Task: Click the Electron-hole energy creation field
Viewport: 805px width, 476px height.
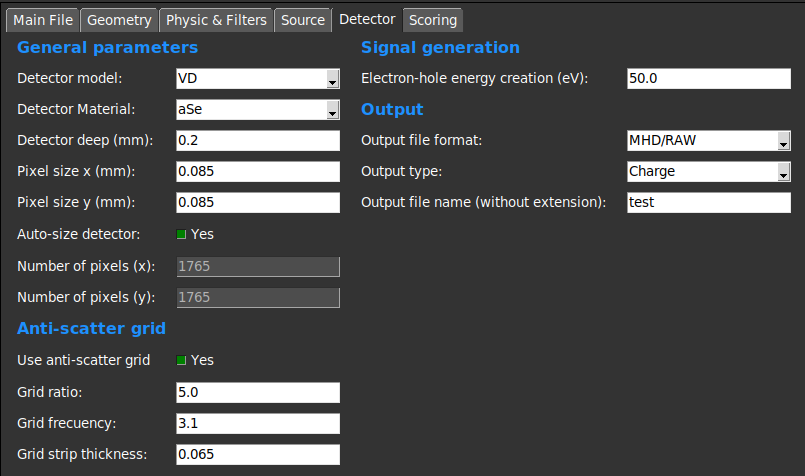Action: [x=709, y=79]
